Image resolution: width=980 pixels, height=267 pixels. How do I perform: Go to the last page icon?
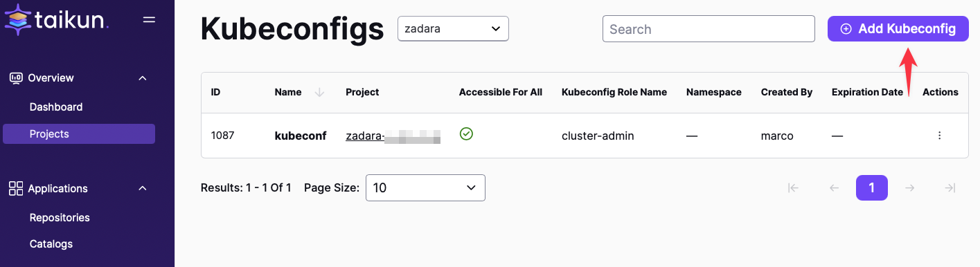coord(950,187)
